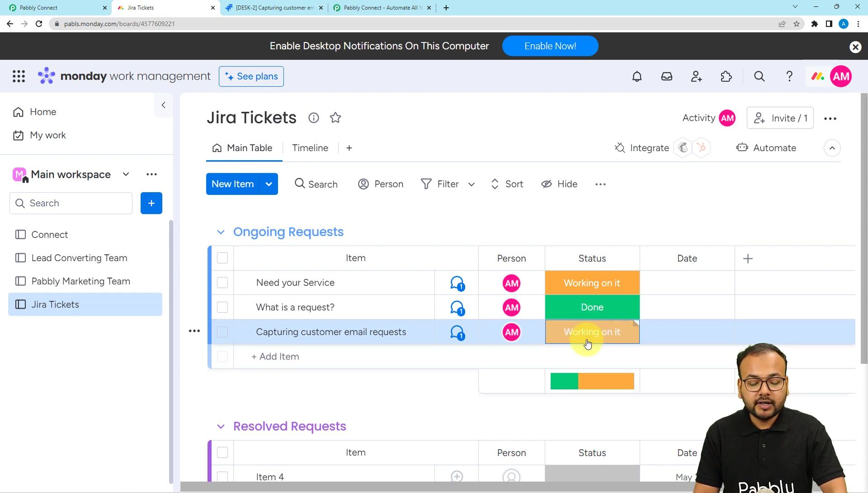Check the Item 4 row

222,477
